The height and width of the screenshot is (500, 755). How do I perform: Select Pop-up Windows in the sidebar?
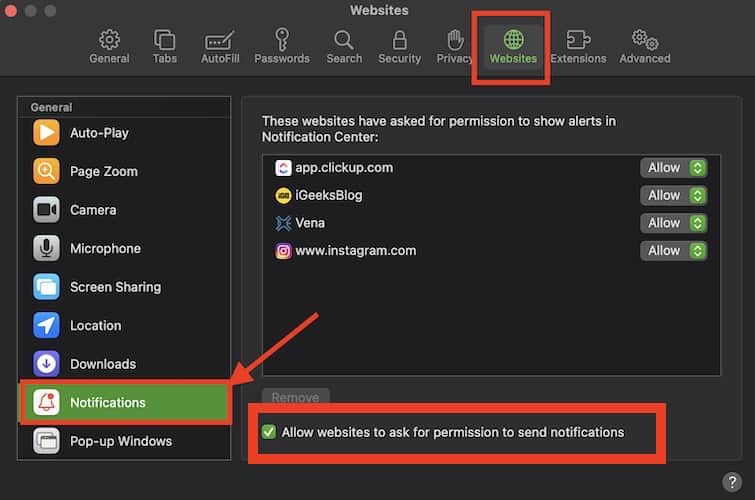120,441
